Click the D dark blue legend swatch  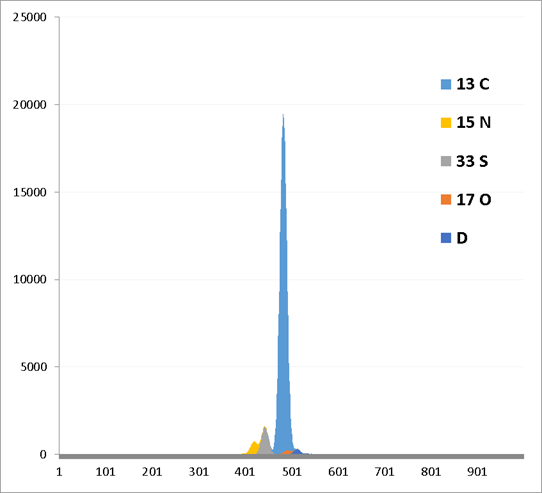446,238
